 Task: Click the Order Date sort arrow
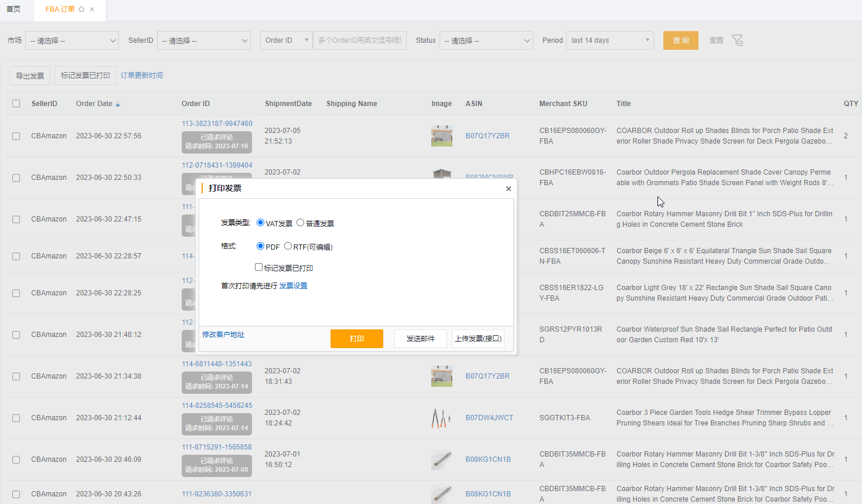118,104
